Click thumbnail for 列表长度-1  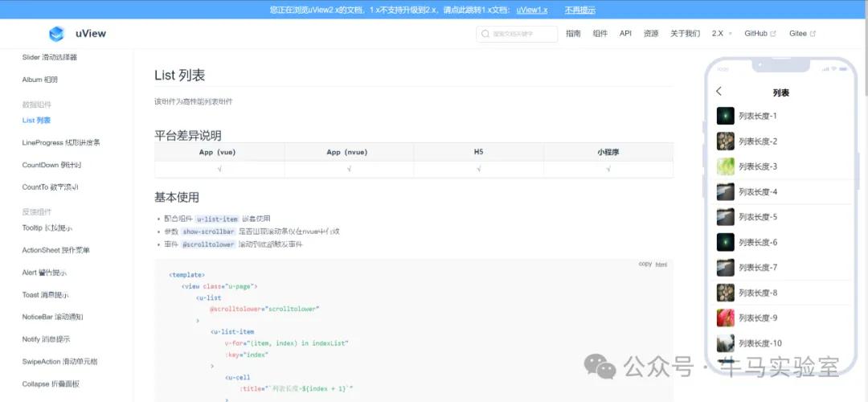coord(725,116)
